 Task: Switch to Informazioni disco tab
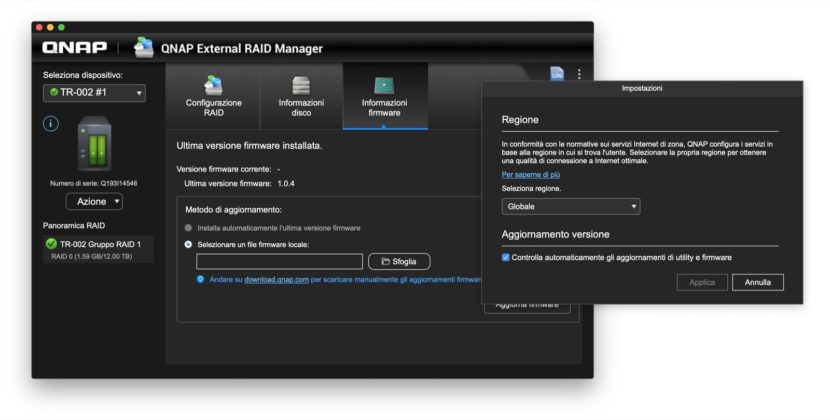(301, 96)
